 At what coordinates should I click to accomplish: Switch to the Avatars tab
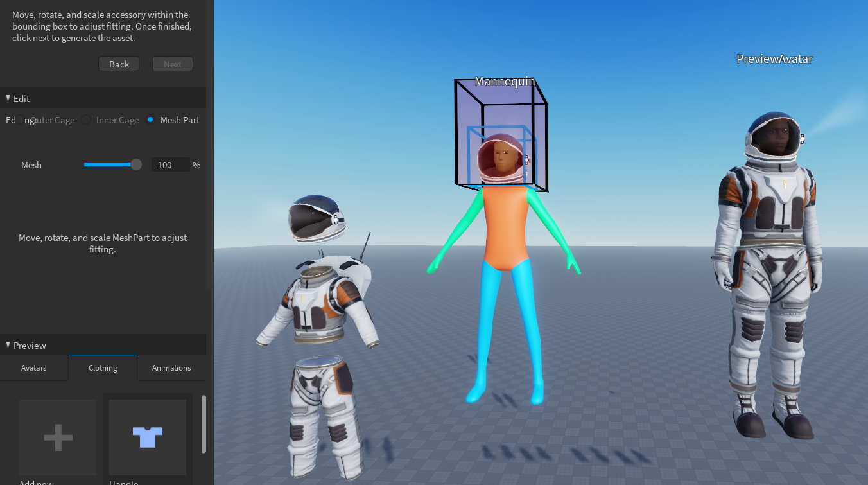coord(34,368)
